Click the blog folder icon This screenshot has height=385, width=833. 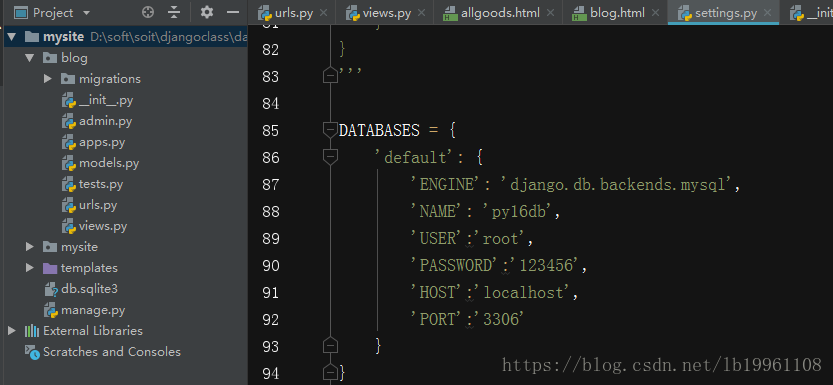pos(49,58)
